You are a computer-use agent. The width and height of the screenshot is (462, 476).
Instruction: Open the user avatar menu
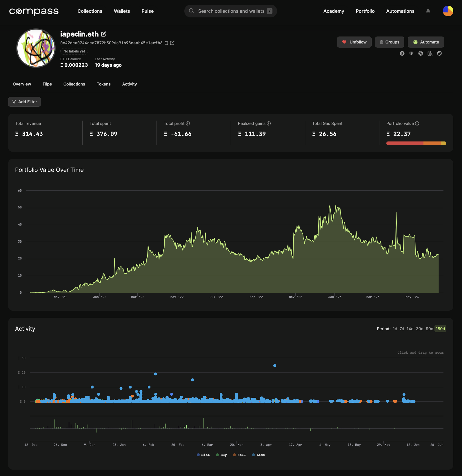click(x=448, y=11)
